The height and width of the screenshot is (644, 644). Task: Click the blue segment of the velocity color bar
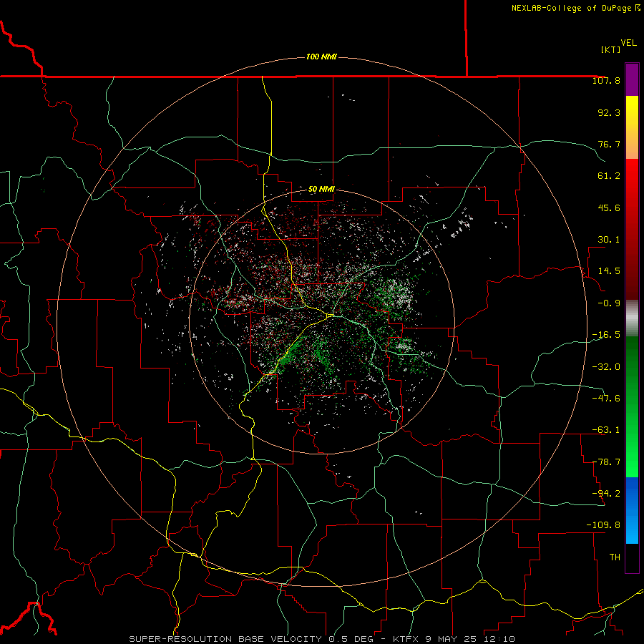coord(632,510)
